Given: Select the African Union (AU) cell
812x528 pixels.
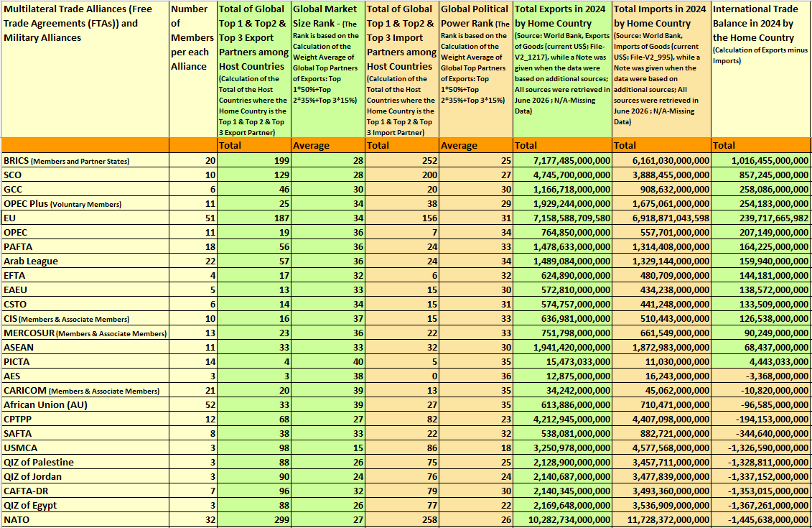Looking at the screenshot, I should click(x=85, y=404).
